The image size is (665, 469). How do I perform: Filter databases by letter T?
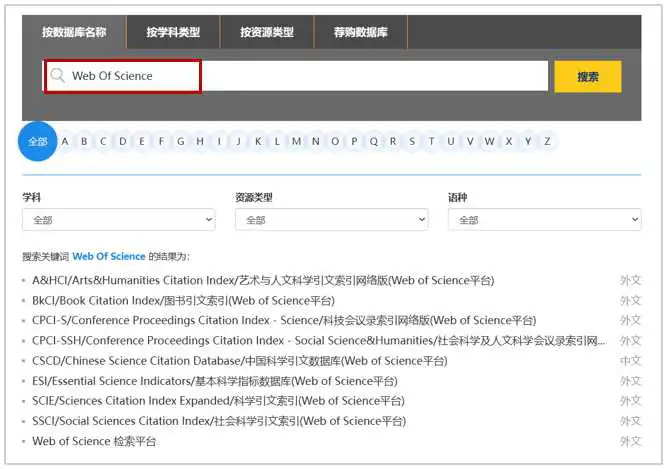[x=431, y=142]
